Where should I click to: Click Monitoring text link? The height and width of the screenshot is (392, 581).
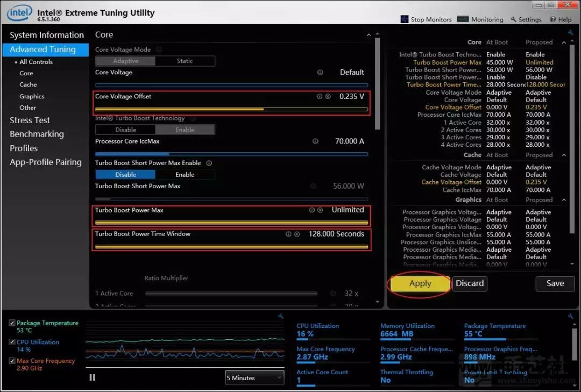click(x=487, y=20)
